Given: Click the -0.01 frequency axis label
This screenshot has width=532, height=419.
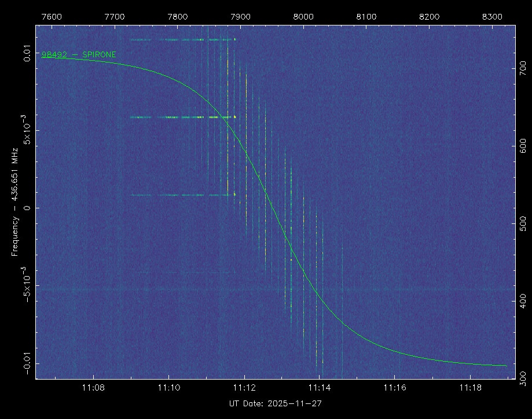Looking at the screenshot, I should click(x=27, y=363).
